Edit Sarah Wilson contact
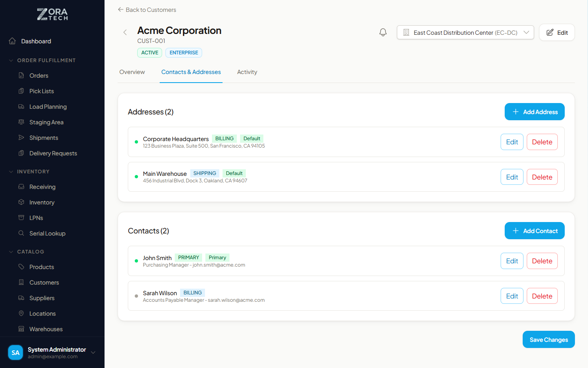 coord(512,296)
